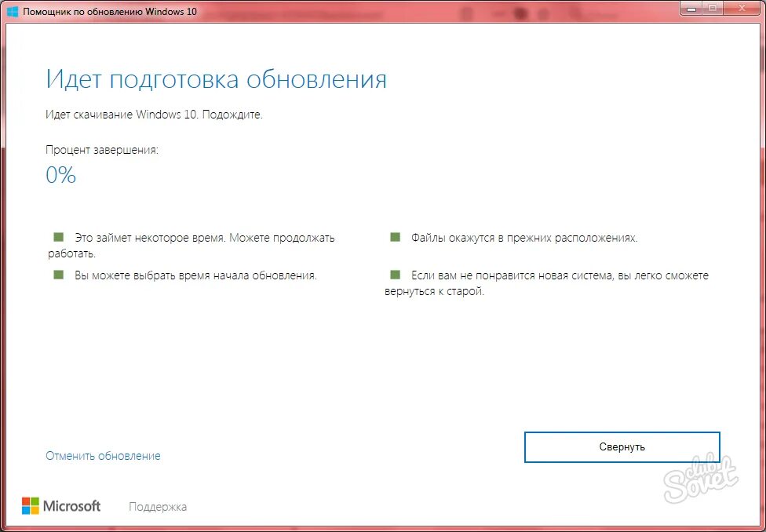Click text Вы можете выбрать время начала обновления.
The image size is (766, 532).
tap(196, 275)
